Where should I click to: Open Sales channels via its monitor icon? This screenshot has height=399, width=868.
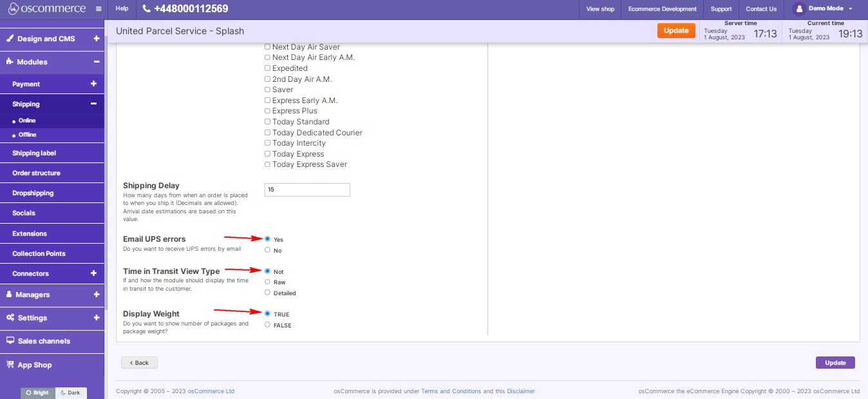(10, 341)
